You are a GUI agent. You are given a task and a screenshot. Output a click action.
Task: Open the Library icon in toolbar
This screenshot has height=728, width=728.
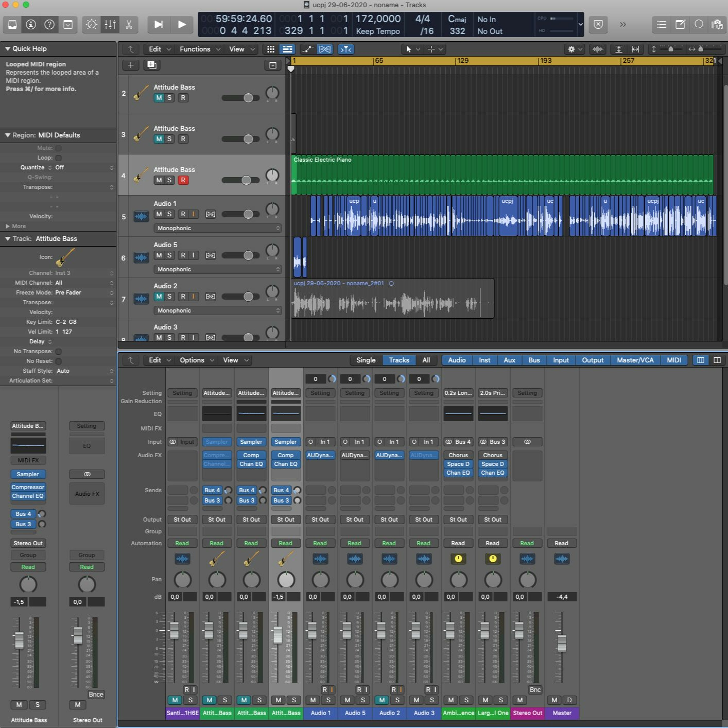(12, 25)
